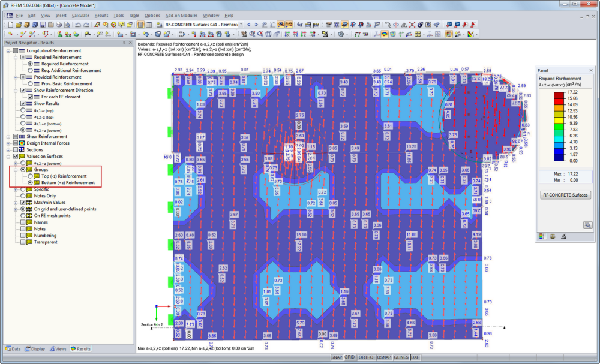
Task: Open the Options menu
Action: coord(152,16)
